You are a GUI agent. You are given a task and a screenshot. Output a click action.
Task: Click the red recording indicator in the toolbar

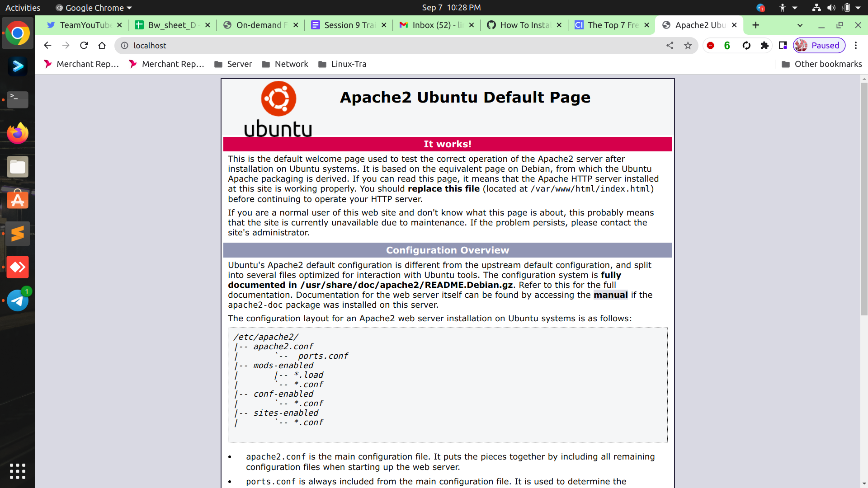(711, 46)
